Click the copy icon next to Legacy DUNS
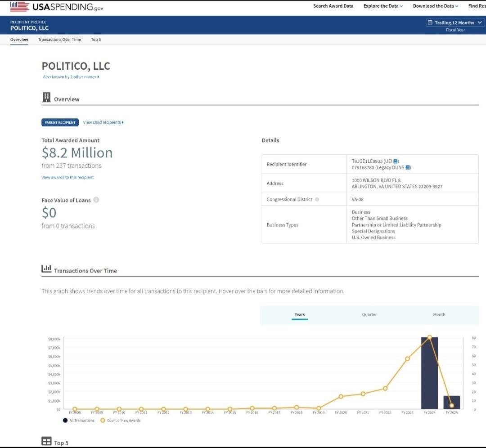 (408, 168)
